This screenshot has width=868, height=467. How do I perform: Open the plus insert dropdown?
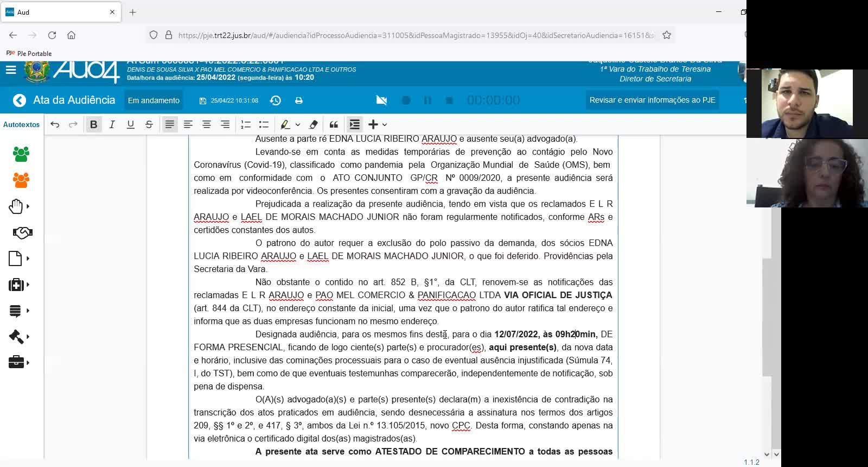[x=378, y=124]
